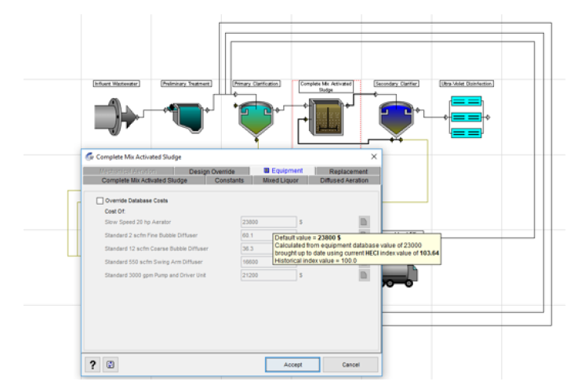Viewport: 588px width, 392px height.
Task: Open the Constants tab
Action: (229, 180)
